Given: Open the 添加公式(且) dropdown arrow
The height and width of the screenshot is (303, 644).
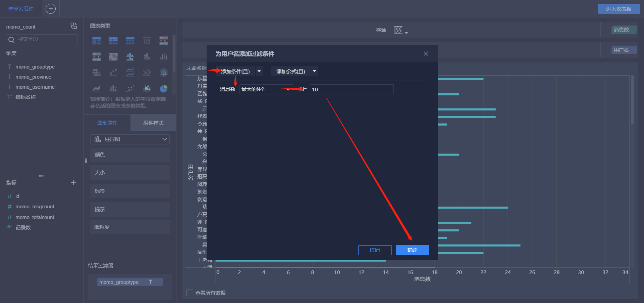Looking at the screenshot, I should tap(314, 71).
